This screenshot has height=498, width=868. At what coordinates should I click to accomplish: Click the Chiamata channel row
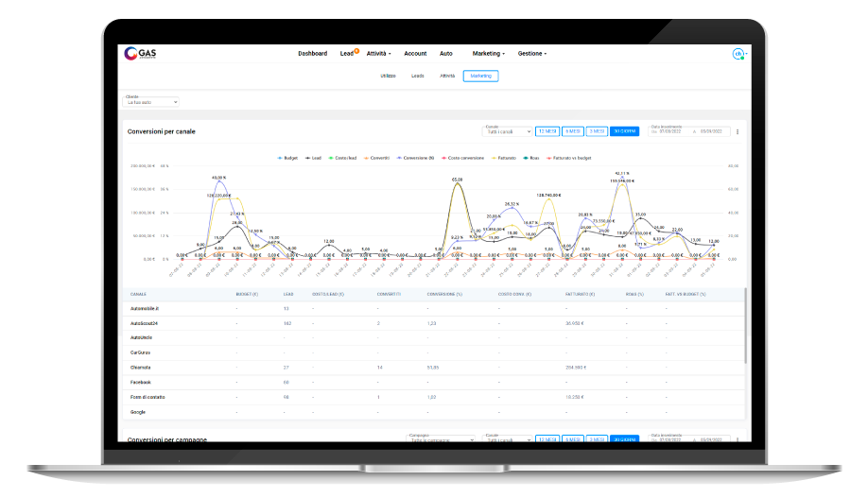435,368
